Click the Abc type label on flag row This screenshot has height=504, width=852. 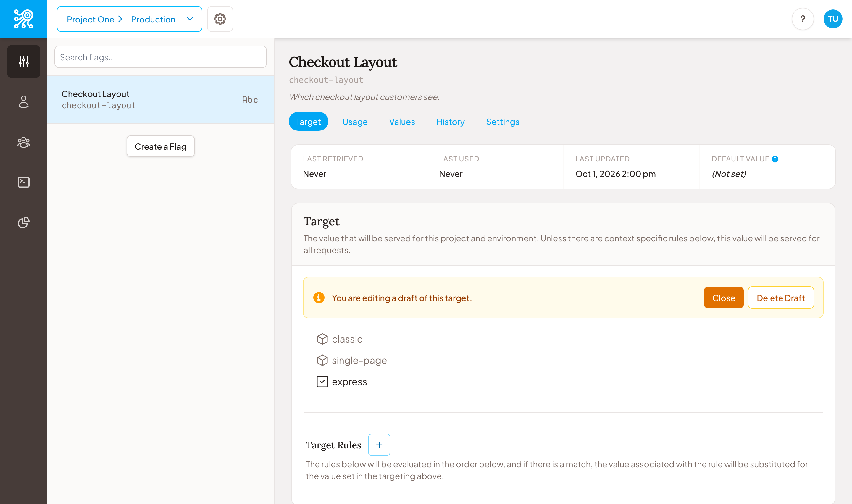(250, 99)
